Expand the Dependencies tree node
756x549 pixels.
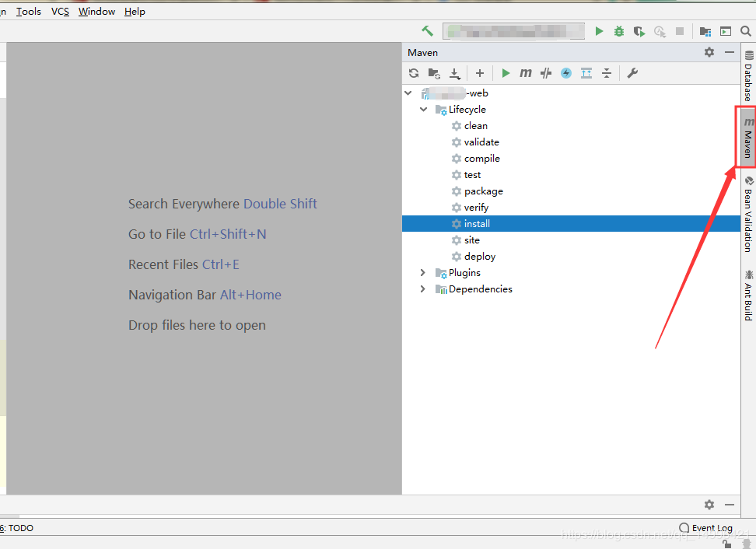click(x=423, y=289)
